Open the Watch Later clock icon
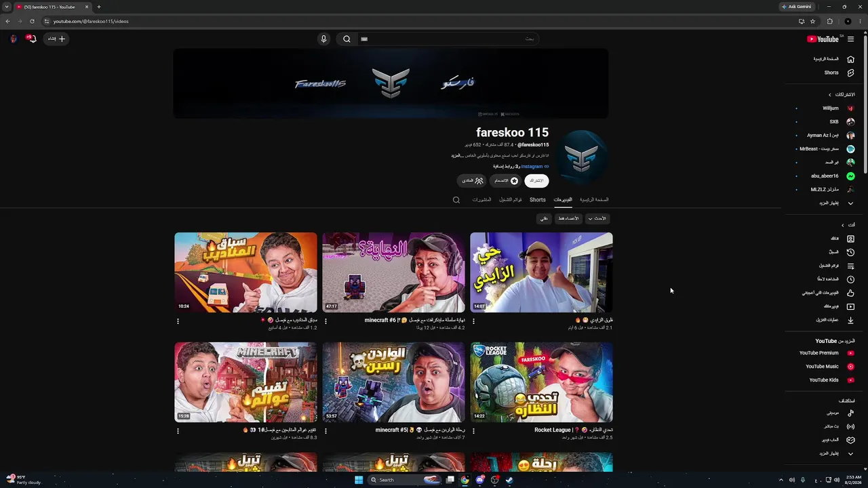 point(850,279)
